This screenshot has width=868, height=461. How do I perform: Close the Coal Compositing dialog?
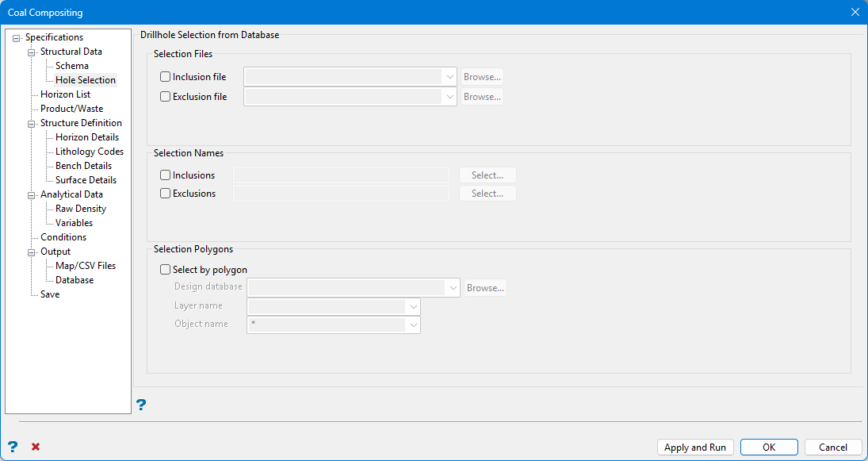[855, 12]
